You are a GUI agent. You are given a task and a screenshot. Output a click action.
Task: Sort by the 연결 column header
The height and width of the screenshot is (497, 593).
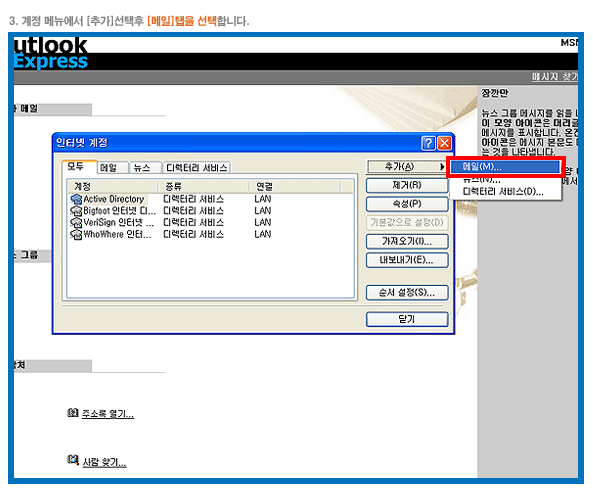pyautogui.click(x=295, y=186)
